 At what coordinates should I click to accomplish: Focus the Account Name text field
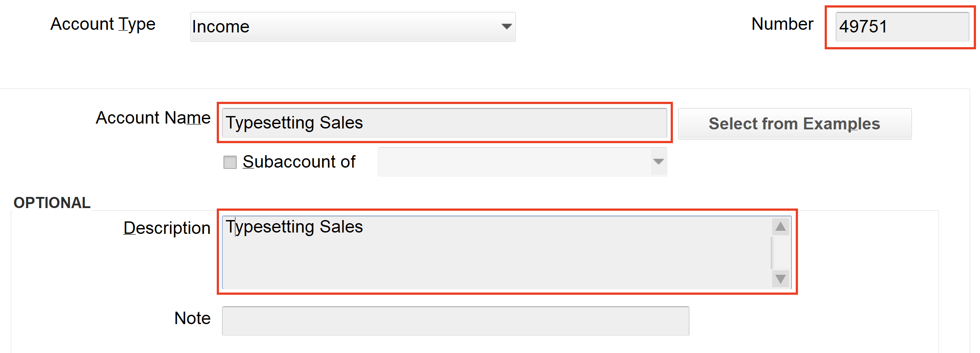(x=444, y=123)
